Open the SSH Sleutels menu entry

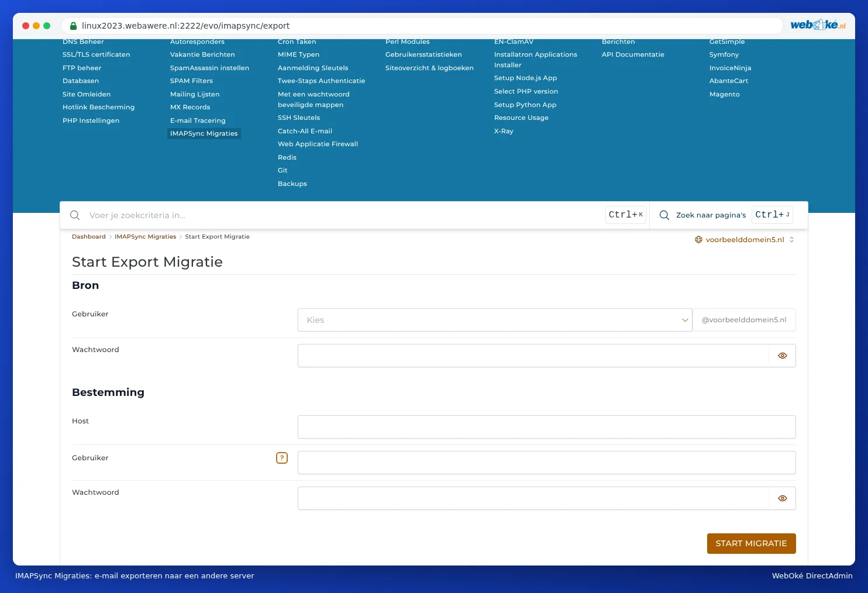click(x=299, y=118)
